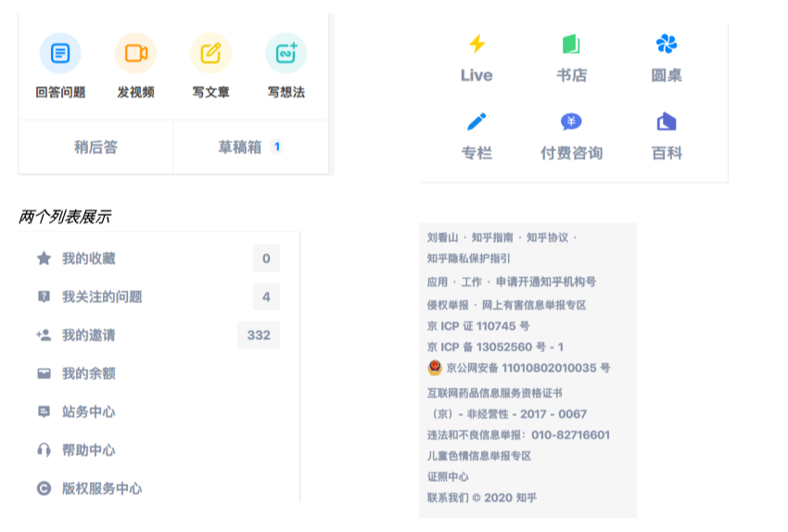The width and height of the screenshot is (788, 532).
Task: Select 站务中心 in the list
Action: [x=88, y=412]
